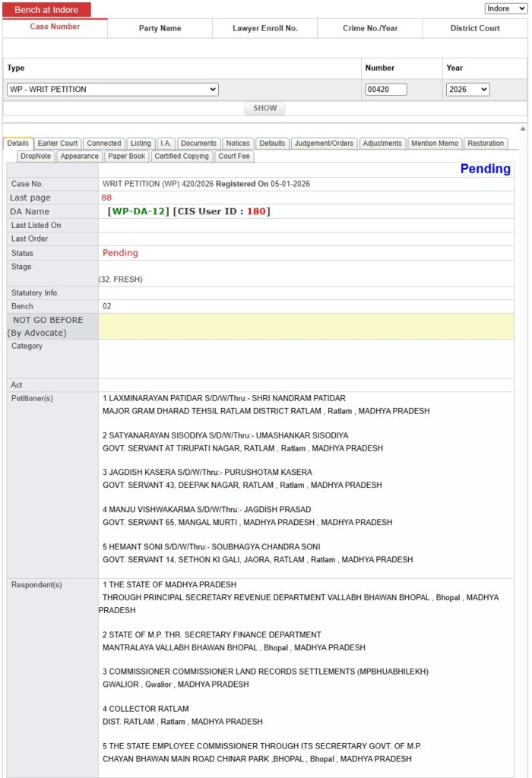Open the Paper Book tab
This screenshot has width=532, height=778.
[x=126, y=157]
